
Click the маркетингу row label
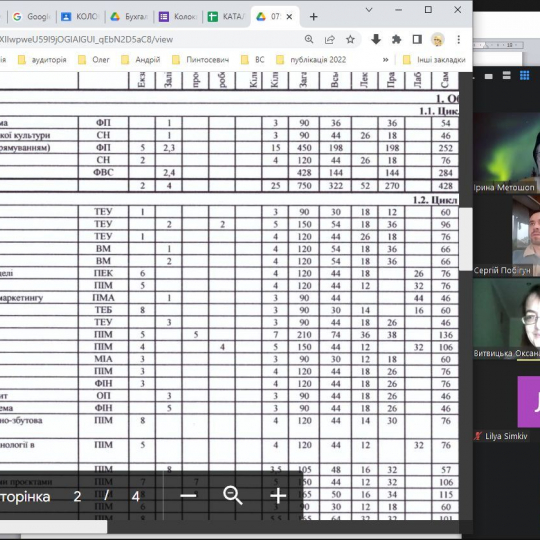(x=21, y=298)
